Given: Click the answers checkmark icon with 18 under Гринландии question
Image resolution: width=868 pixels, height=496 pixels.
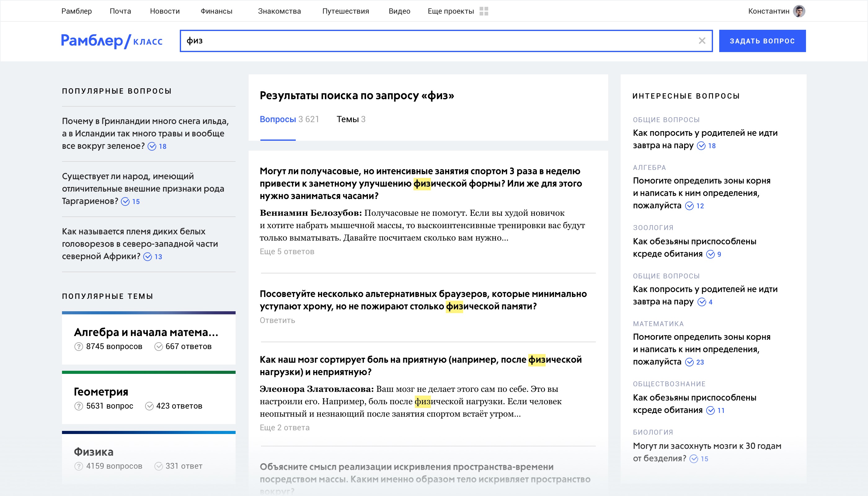Looking at the screenshot, I should coord(152,147).
